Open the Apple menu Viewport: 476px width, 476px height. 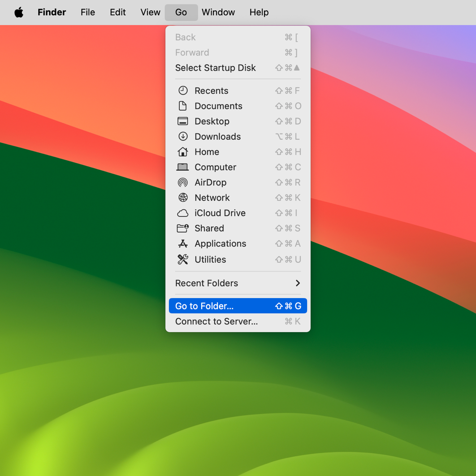point(19,12)
